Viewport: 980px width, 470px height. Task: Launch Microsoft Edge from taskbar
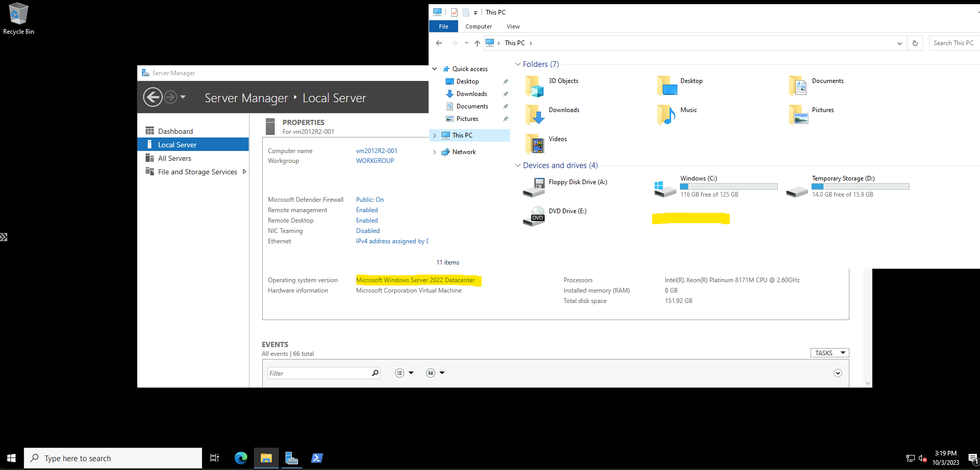[x=241, y=458]
